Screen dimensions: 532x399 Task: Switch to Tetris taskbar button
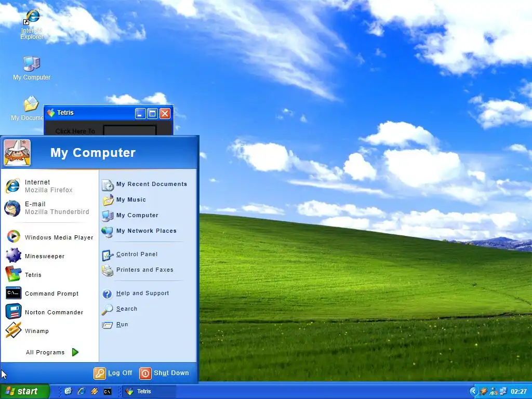coord(149,392)
